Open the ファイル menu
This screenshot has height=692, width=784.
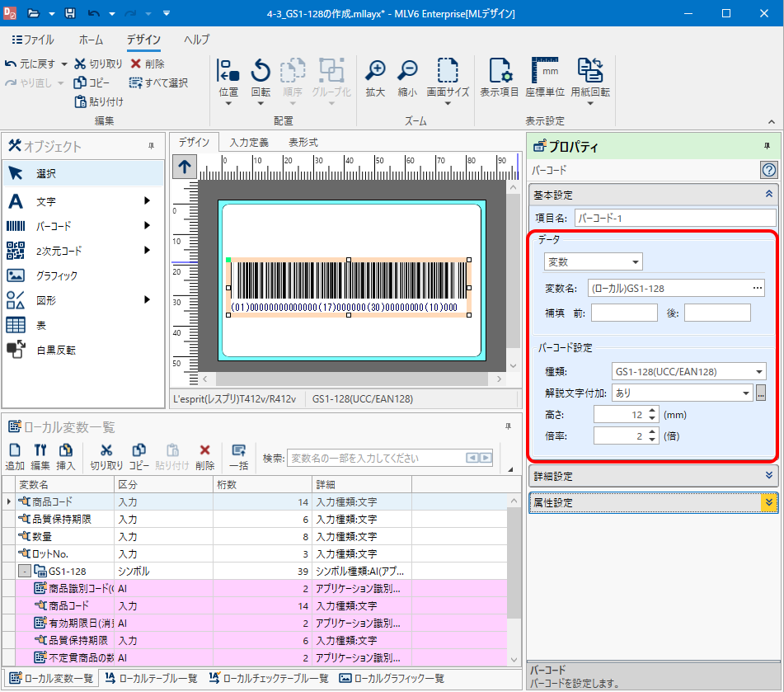(33, 40)
